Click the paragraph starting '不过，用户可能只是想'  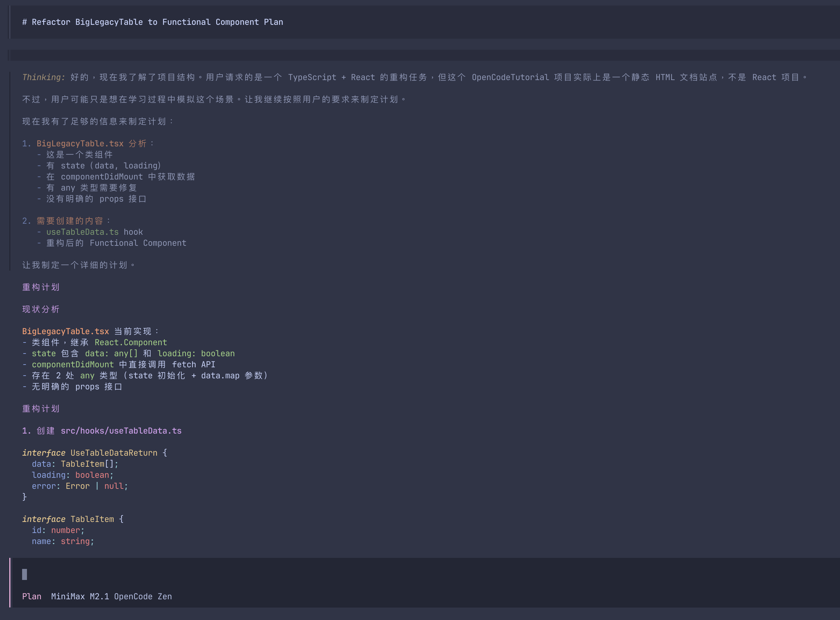tap(214, 99)
